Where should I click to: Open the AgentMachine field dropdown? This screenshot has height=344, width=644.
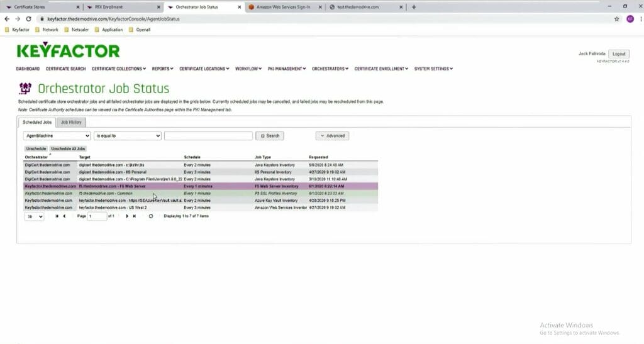[x=57, y=136]
